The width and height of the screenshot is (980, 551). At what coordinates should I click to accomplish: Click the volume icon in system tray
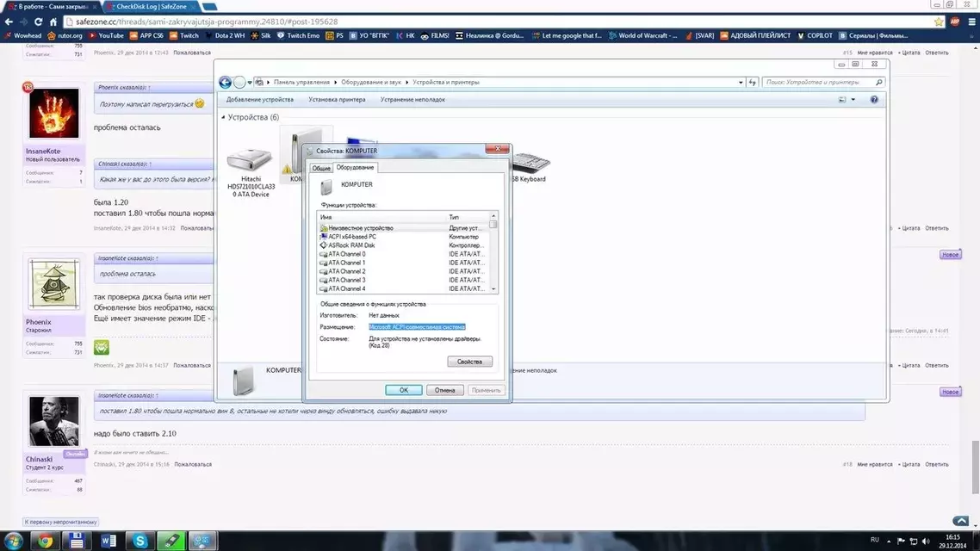pos(926,541)
